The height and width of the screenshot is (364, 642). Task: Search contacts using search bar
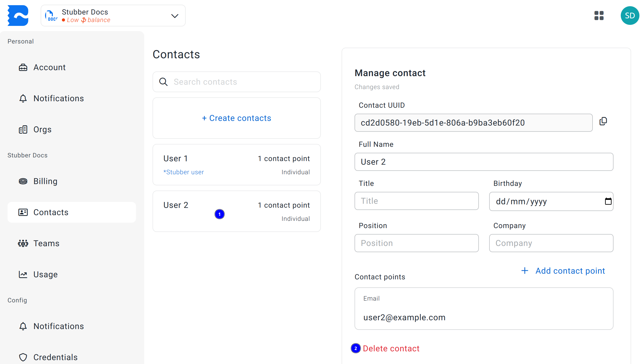[237, 82]
